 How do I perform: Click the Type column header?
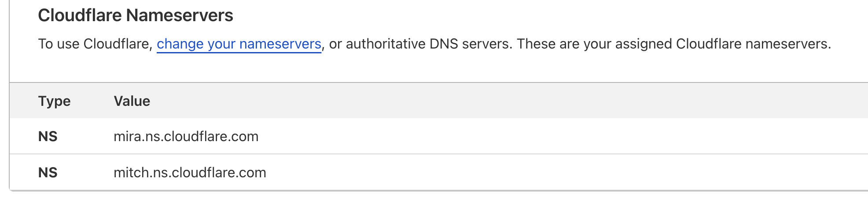[54, 101]
